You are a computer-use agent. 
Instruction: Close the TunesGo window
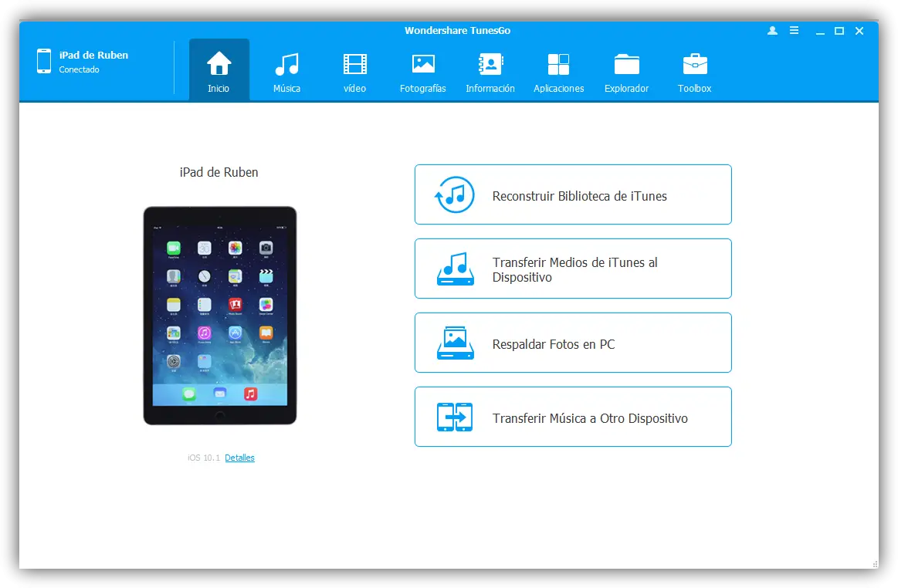[859, 31]
